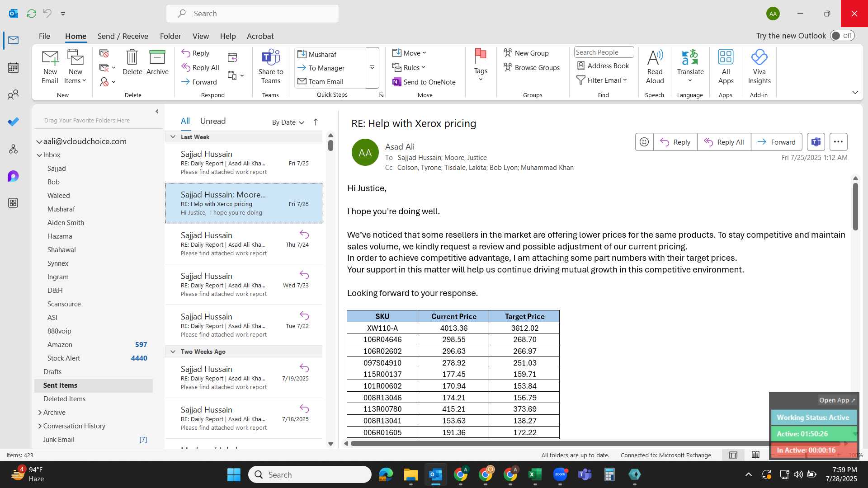Click Reply in the reading pane
Screen dimensions: 868x488
pyautogui.click(x=675, y=142)
